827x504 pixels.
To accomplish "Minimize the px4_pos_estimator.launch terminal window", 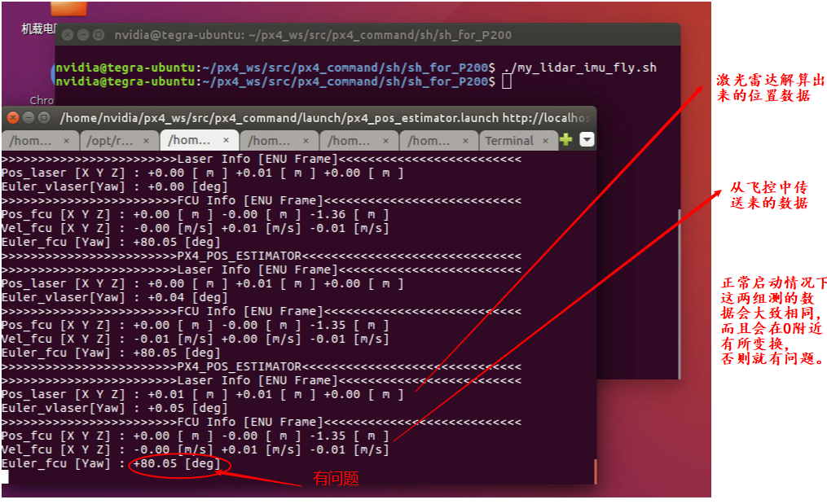I will click(x=29, y=117).
